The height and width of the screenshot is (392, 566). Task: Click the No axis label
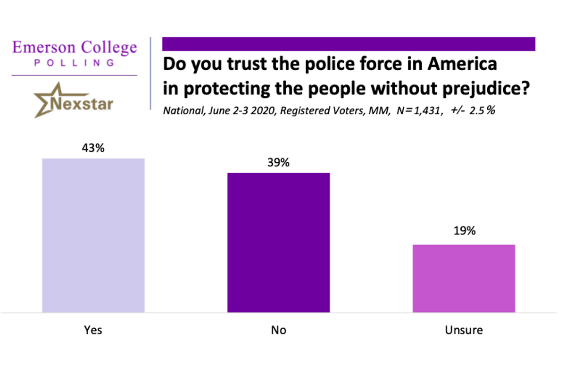coord(278,330)
